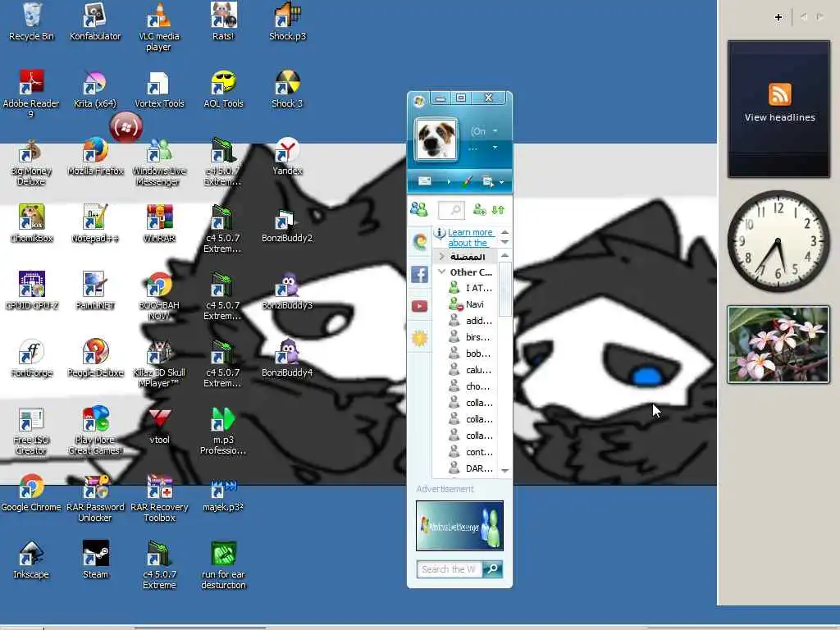
Task: Launch Google Chrome from the desktop
Action: (31, 493)
